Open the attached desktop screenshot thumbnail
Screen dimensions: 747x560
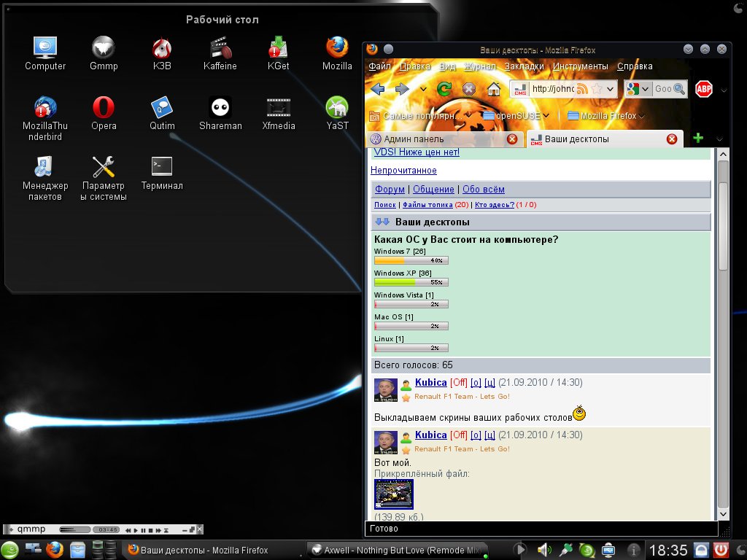tap(394, 494)
